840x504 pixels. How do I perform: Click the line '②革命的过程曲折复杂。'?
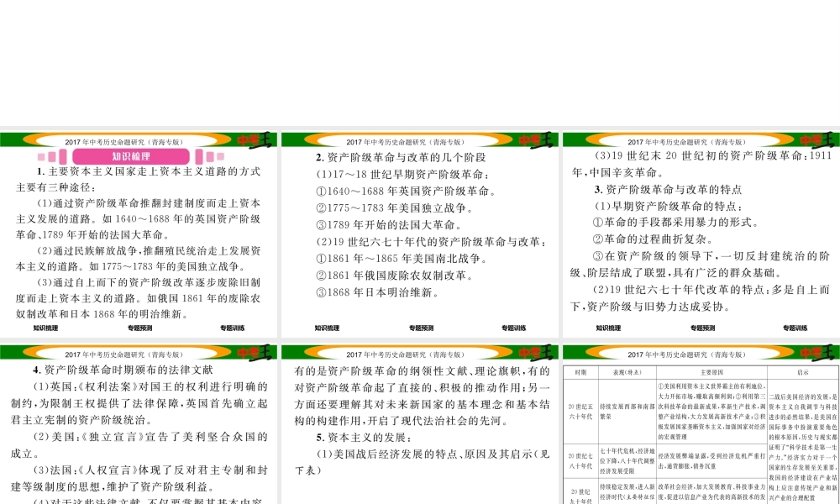click(653, 239)
